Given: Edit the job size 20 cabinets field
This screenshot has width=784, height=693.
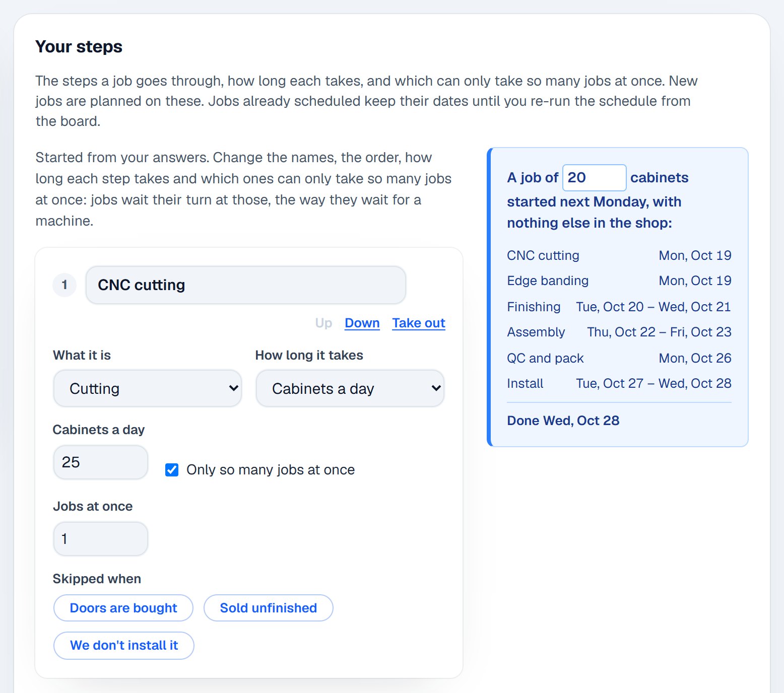Looking at the screenshot, I should click(594, 178).
